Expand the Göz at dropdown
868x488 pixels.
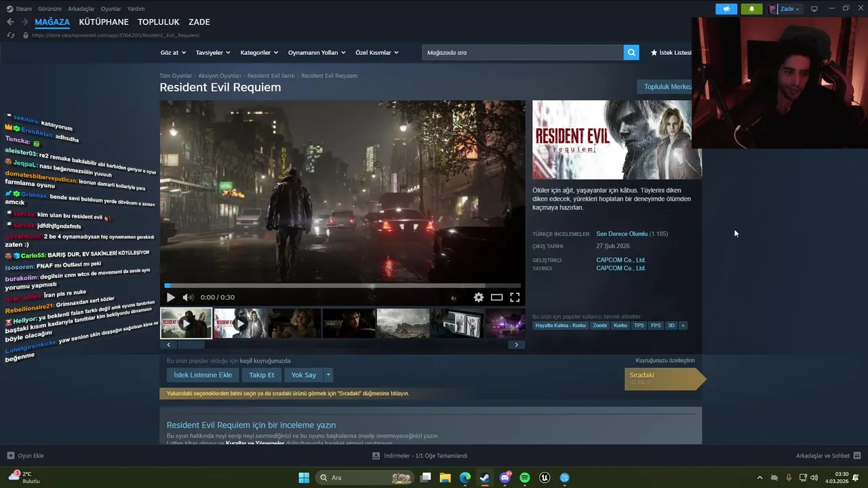[173, 52]
